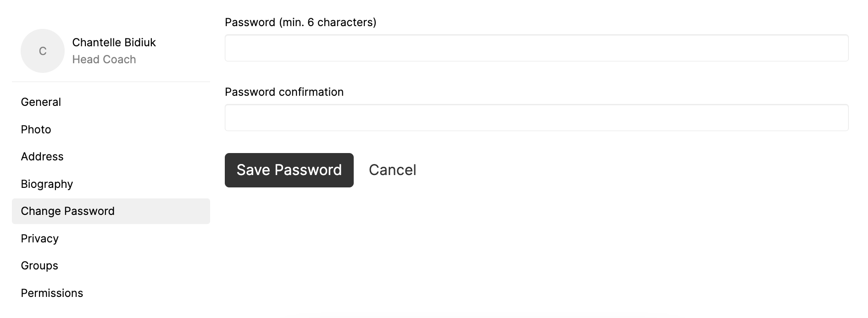Click the 'Password confirmation' label
Viewport: 868px width, 318px height.
coord(284,92)
